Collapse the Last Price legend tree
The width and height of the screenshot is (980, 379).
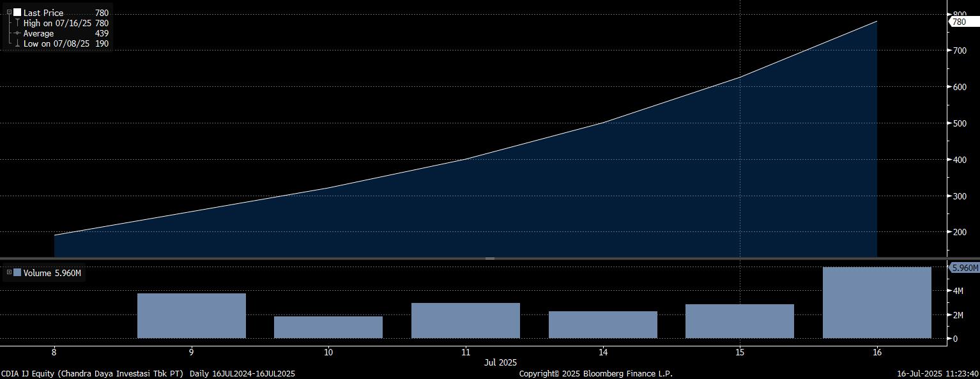tap(9, 13)
